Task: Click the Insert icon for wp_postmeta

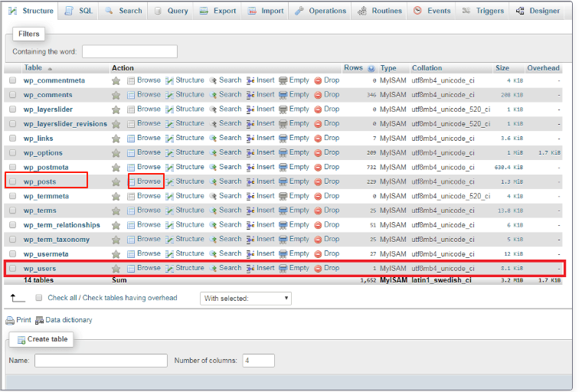Action: [x=250, y=168]
